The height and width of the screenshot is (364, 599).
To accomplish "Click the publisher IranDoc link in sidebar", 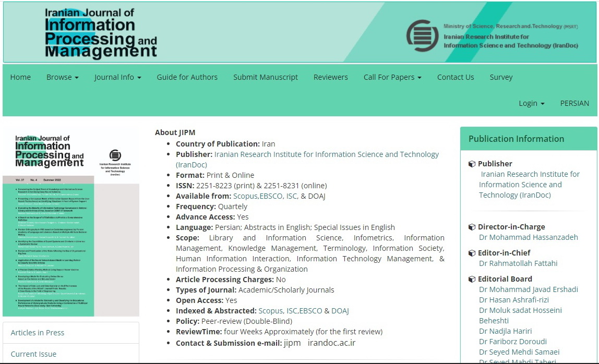I will tap(530, 185).
